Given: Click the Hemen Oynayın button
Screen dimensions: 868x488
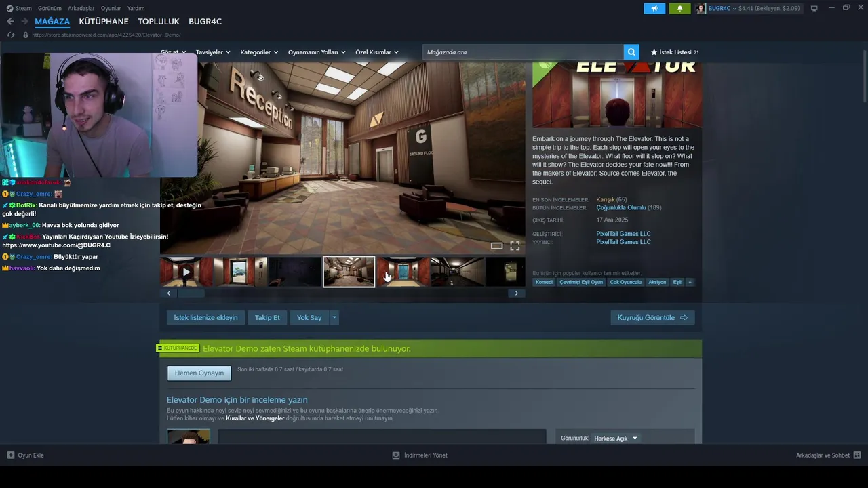Looking at the screenshot, I should coord(199,373).
